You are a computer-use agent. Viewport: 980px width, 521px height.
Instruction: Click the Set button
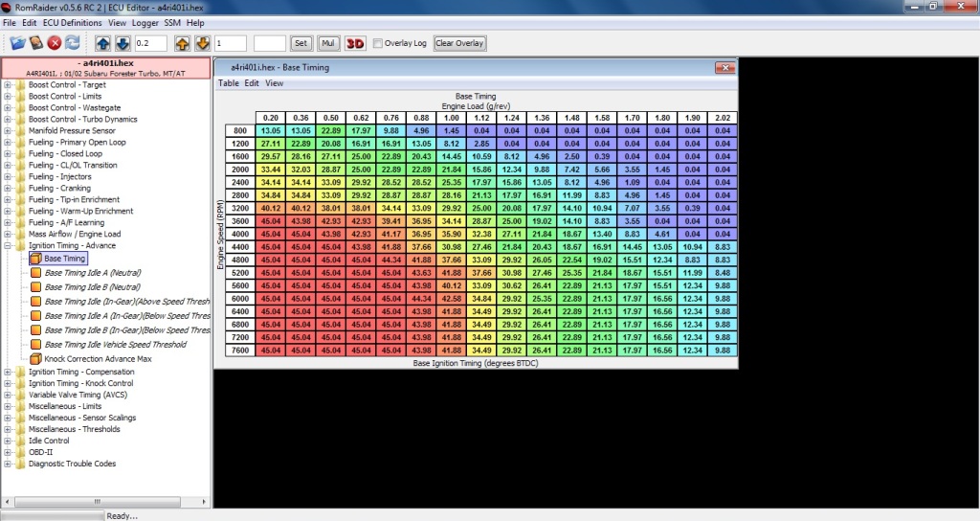301,43
